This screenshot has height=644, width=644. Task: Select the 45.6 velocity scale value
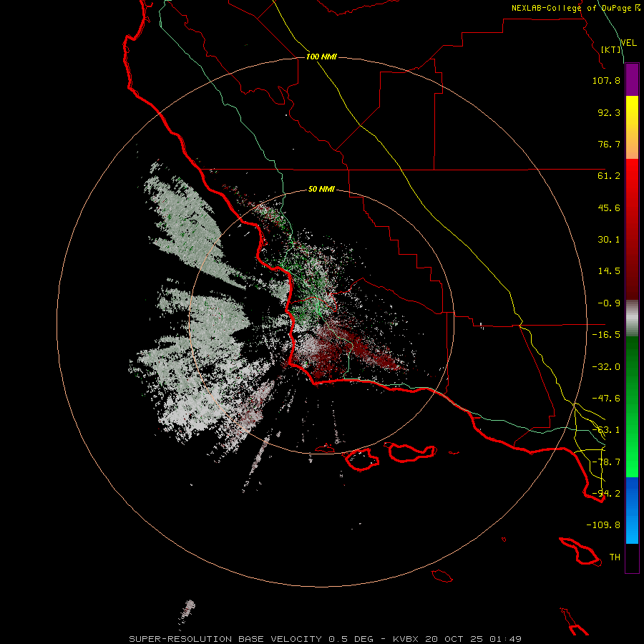[609, 208]
